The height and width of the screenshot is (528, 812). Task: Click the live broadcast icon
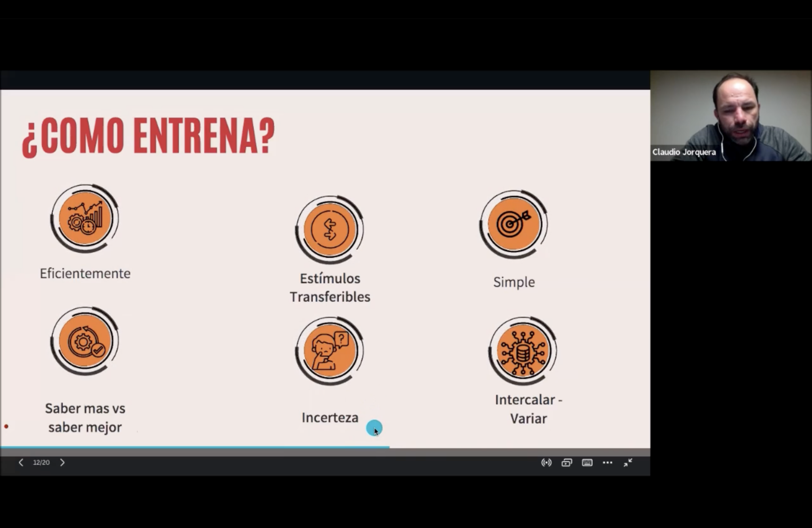tap(546, 463)
